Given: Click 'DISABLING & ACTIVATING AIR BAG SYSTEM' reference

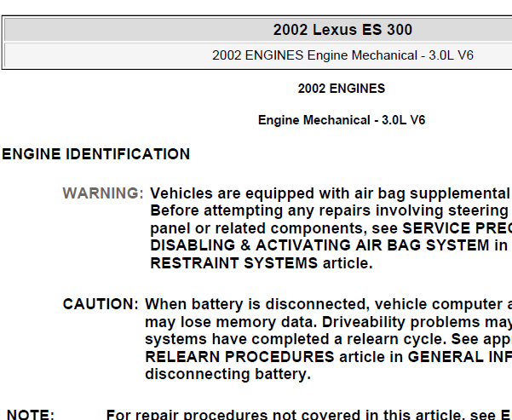Looking at the screenshot, I should click(319, 245).
